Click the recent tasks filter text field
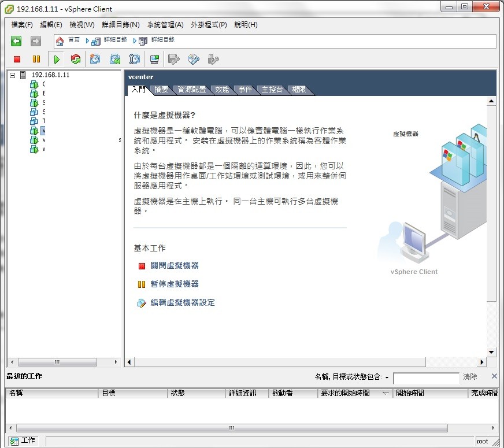 (x=426, y=378)
